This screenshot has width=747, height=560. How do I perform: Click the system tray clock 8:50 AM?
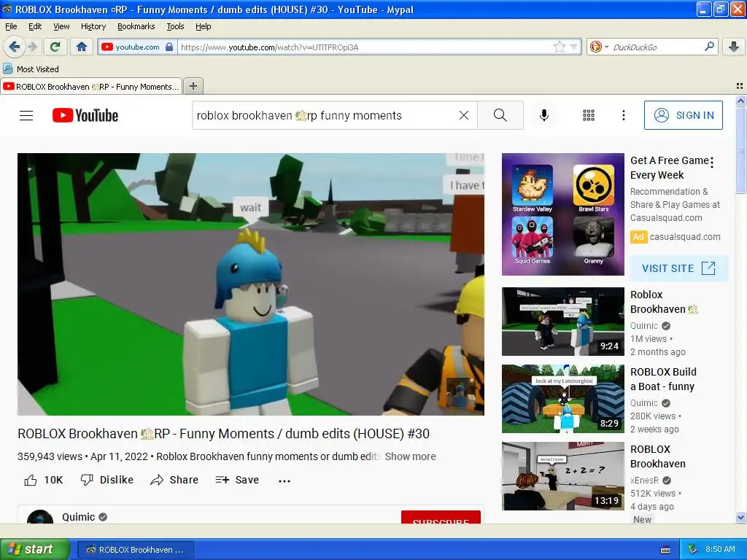[x=720, y=549]
